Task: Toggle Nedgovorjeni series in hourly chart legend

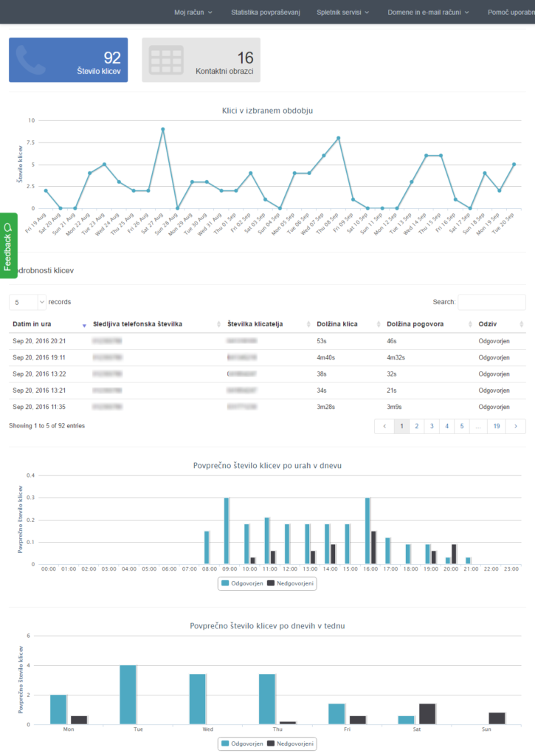Action: tap(290, 583)
